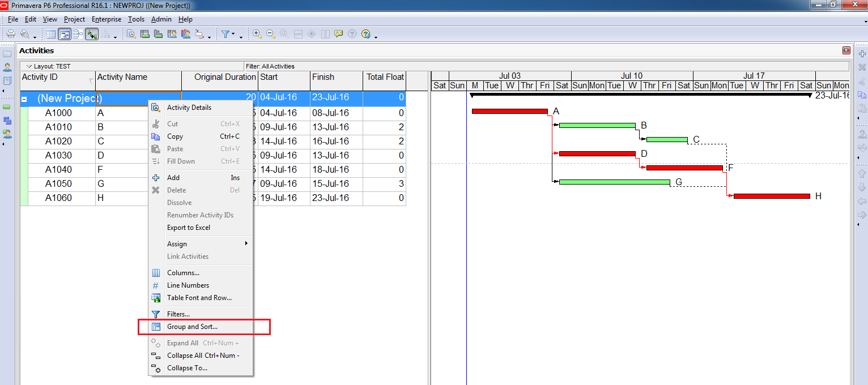This screenshot has height=385, width=868.
Task: Collapse the (New Project) group row
Action: click(x=24, y=99)
